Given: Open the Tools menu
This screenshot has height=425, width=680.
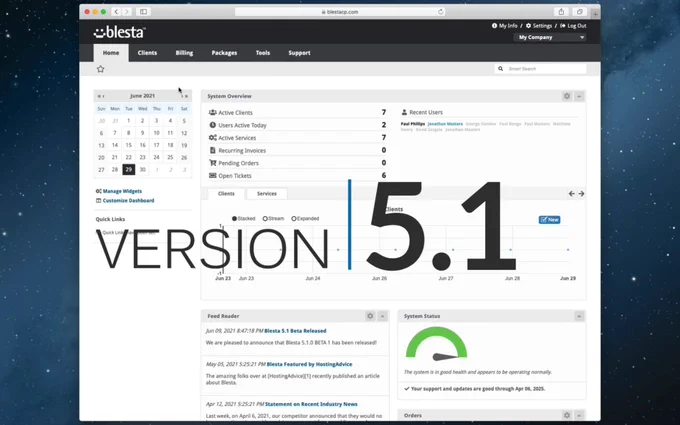Looking at the screenshot, I should tap(263, 53).
